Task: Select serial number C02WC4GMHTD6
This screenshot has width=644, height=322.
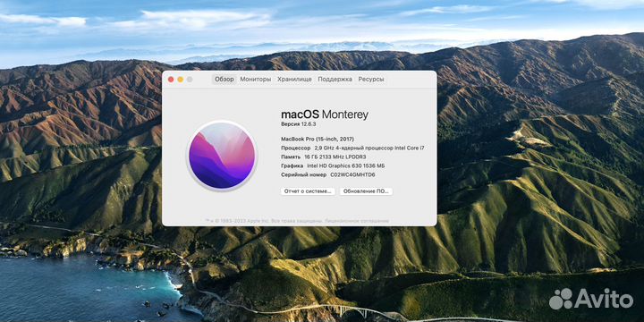Action: (x=352, y=175)
